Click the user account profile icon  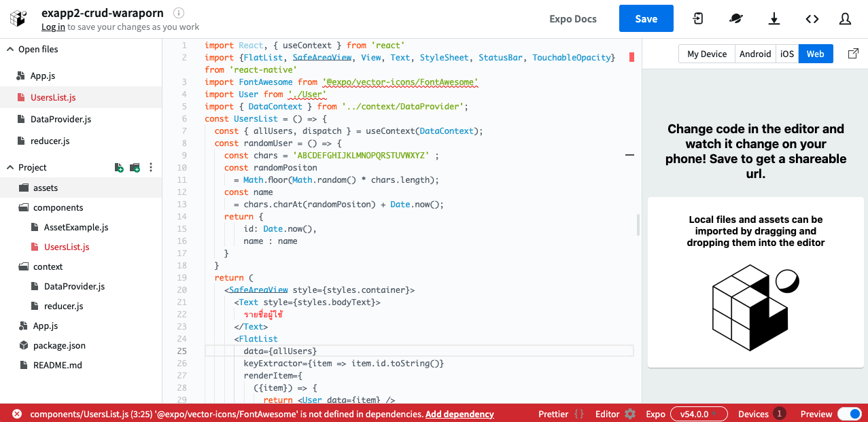point(845,19)
